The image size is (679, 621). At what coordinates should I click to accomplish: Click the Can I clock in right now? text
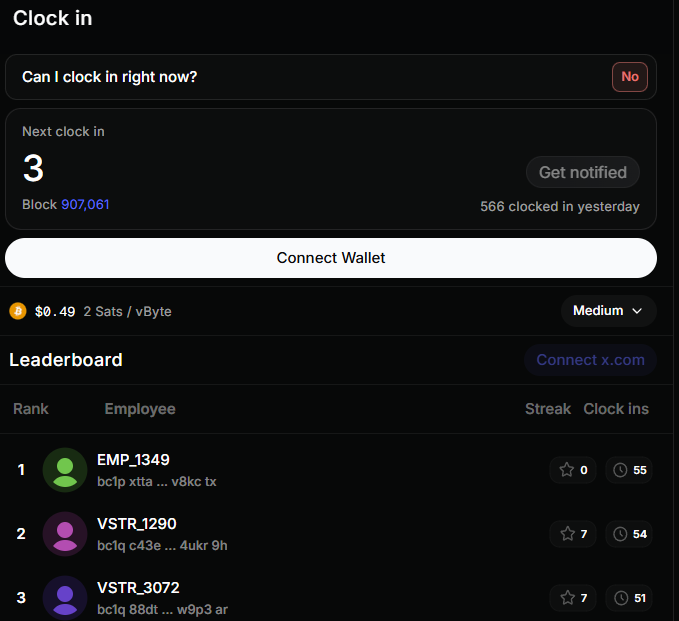coord(110,77)
